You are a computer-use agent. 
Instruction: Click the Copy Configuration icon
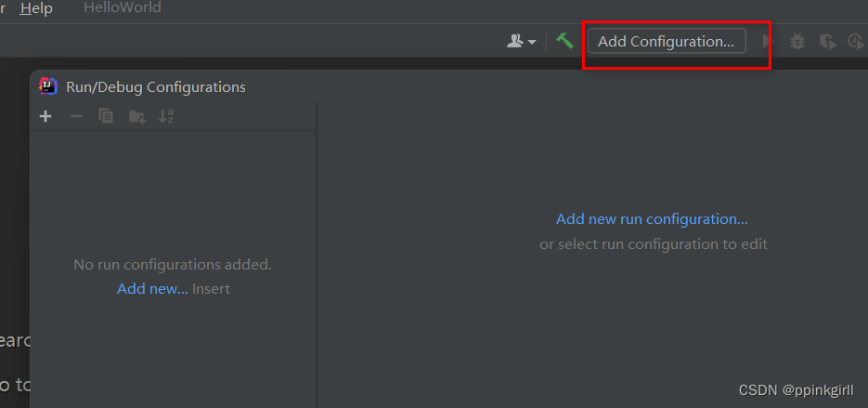pyautogui.click(x=106, y=116)
